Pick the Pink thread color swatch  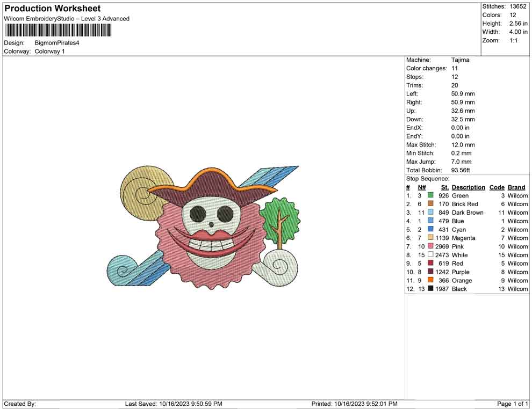coord(430,246)
